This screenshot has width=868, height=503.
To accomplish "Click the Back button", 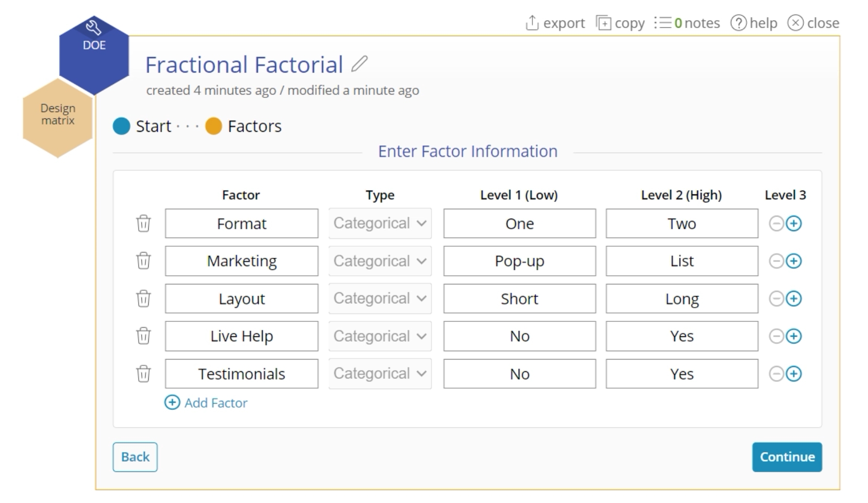I will pyautogui.click(x=135, y=456).
